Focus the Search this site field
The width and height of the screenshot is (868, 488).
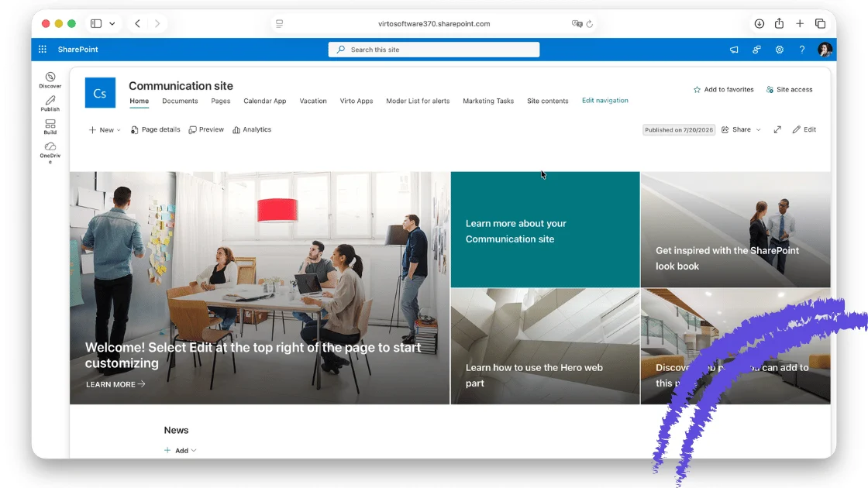(x=434, y=50)
